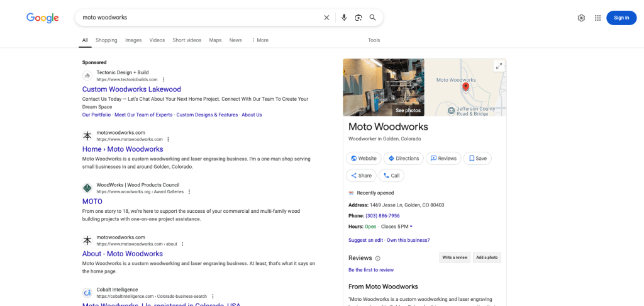Click the Call button
644x306 pixels.
(391, 176)
